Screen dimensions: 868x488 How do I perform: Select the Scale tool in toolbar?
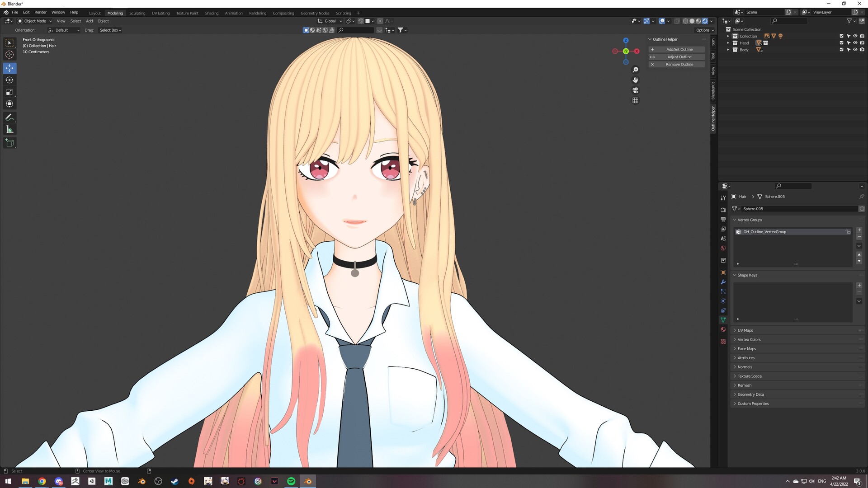pos(9,92)
